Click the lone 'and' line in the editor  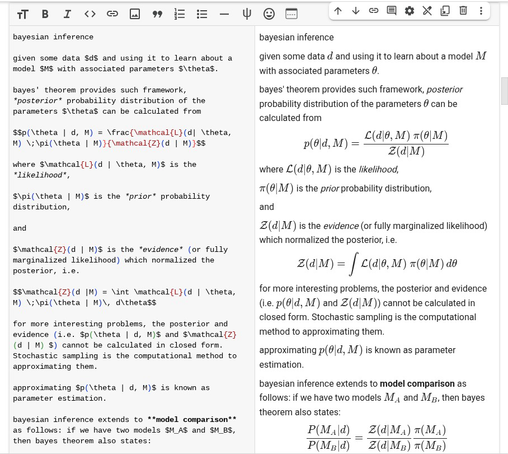(19, 228)
